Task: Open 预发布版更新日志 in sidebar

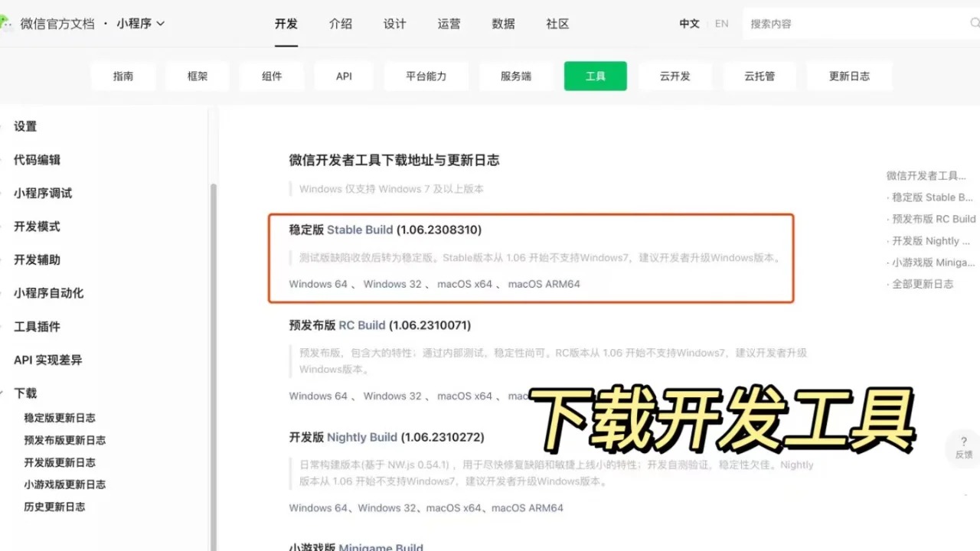Action: pos(65,440)
